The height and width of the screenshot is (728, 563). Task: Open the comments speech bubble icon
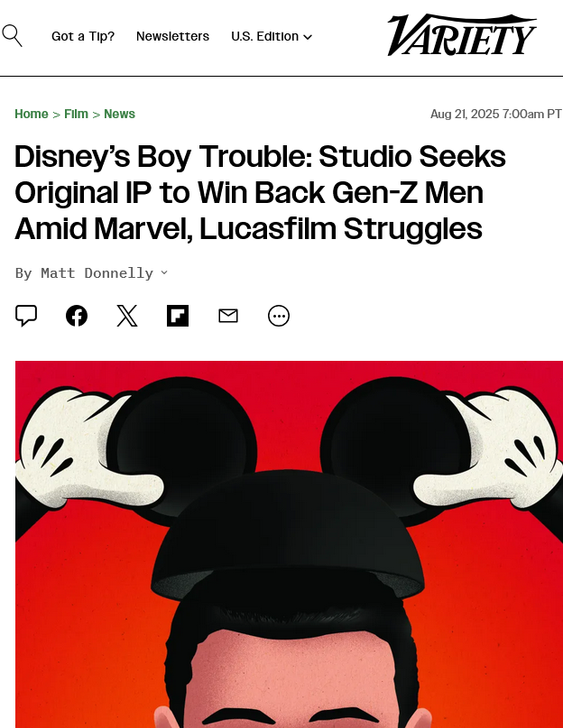click(26, 316)
